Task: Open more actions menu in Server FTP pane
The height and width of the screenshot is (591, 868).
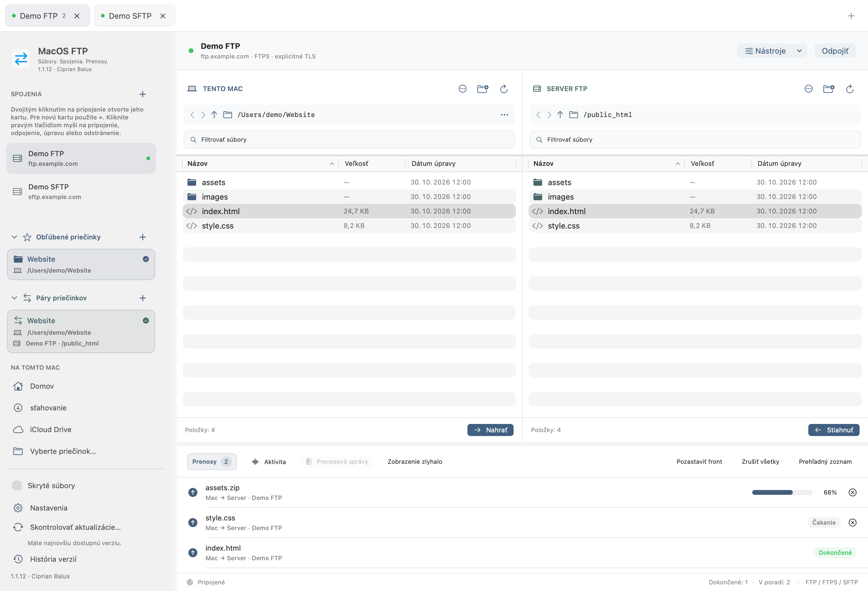Action: [808, 89]
